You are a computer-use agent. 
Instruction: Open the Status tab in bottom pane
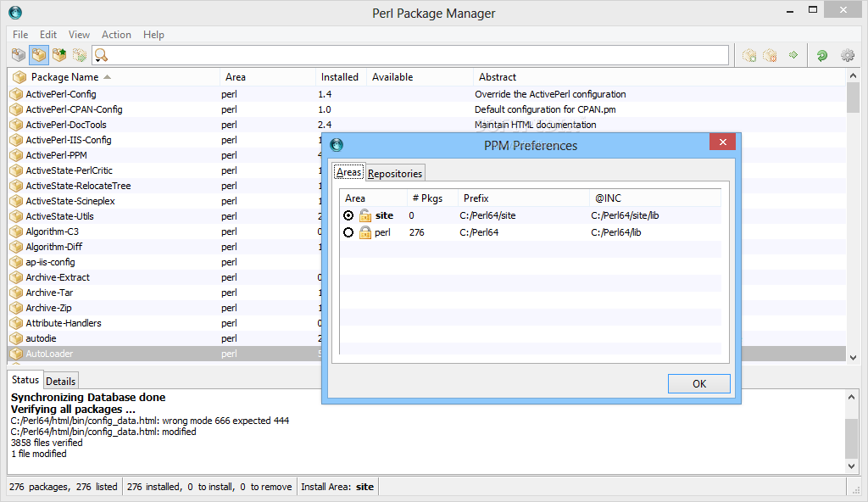pos(25,380)
